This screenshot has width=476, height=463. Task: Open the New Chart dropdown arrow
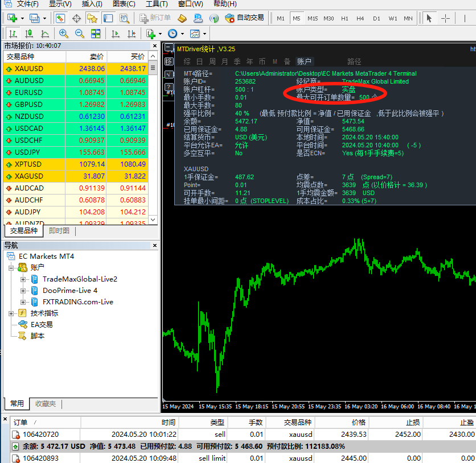point(22,19)
